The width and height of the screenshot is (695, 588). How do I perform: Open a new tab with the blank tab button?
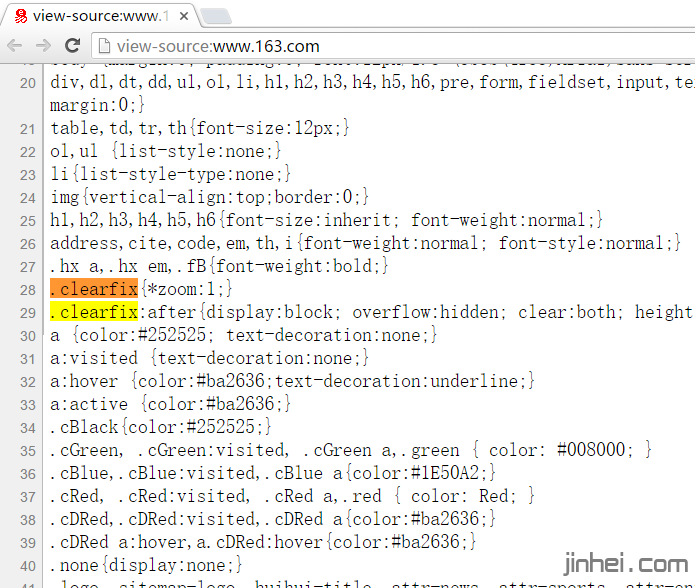coord(216,16)
